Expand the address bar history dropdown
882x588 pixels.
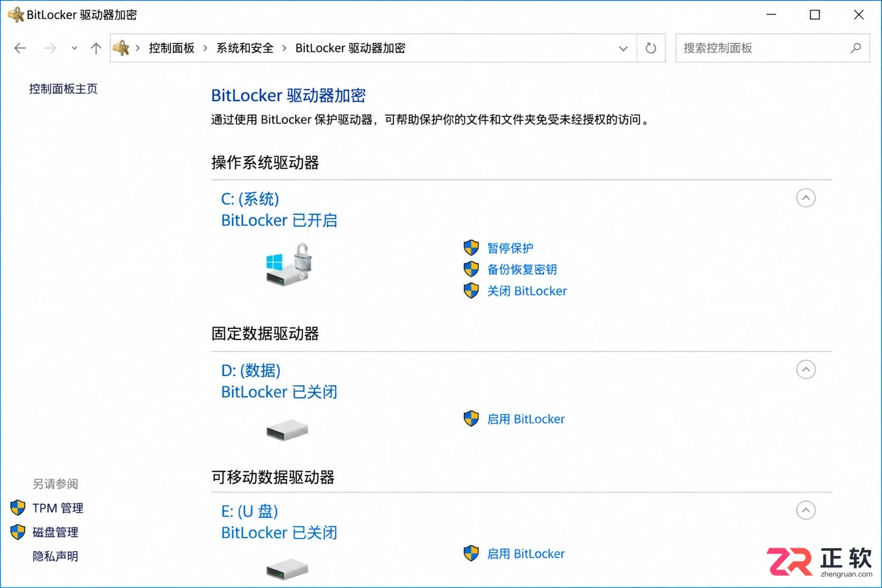pos(624,48)
